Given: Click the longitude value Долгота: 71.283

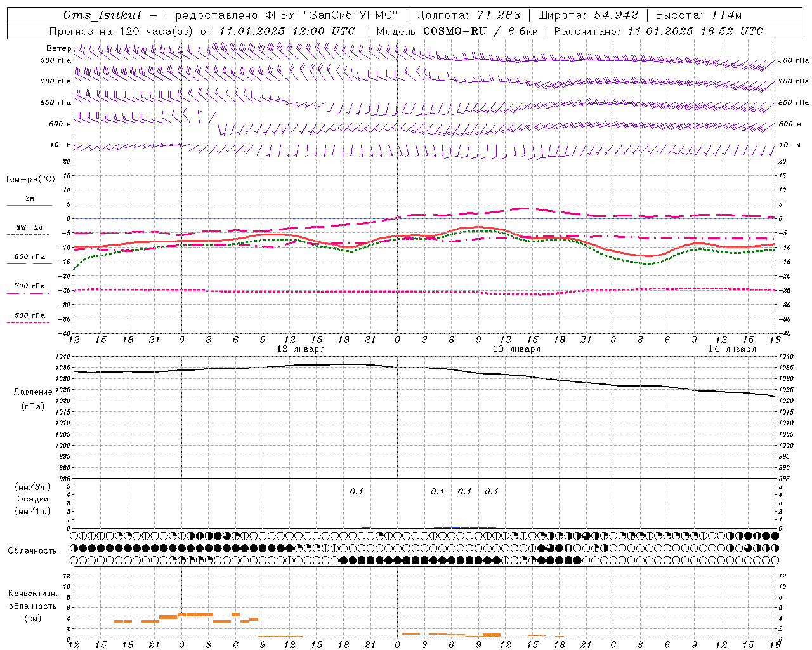Looking at the screenshot, I should [468, 15].
